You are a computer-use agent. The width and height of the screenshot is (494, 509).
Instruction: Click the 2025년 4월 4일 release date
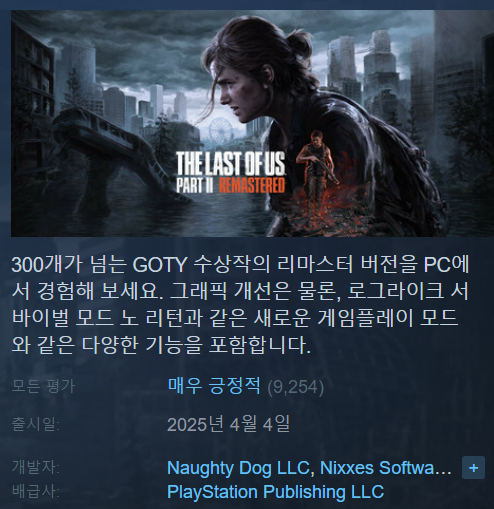click(x=228, y=424)
